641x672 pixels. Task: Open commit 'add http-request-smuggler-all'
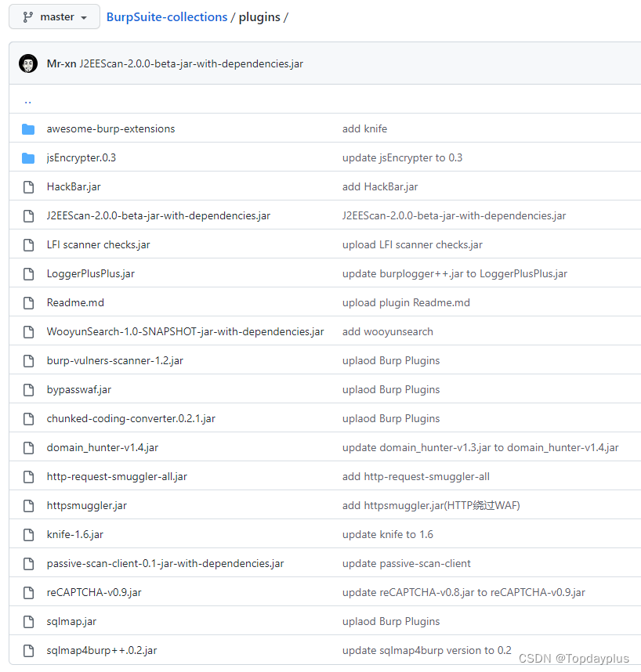click(x=416, y=476)
